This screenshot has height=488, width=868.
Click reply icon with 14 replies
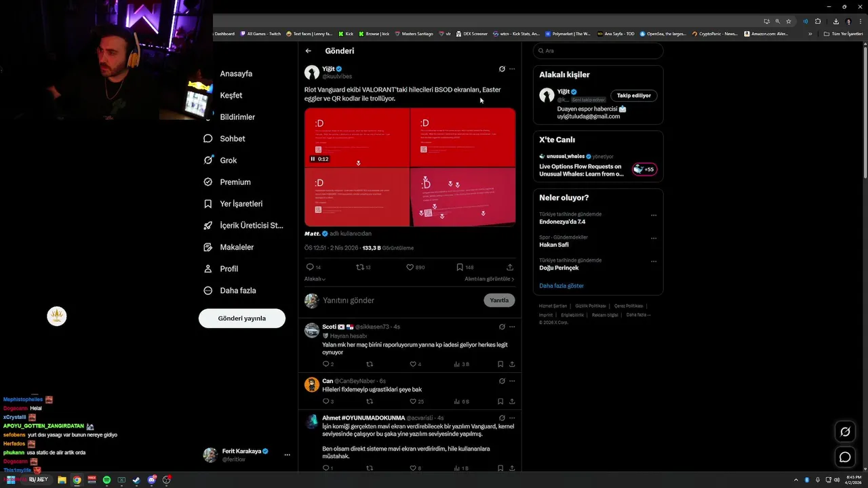pos(310,267)
